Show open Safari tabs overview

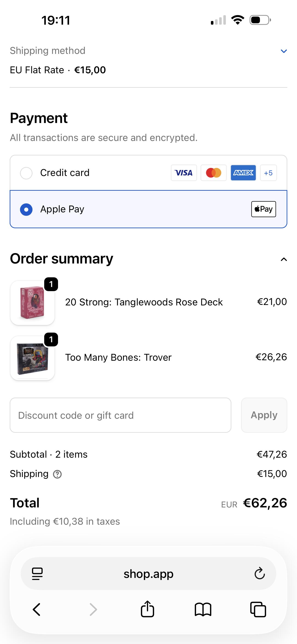pyautogui.click(x=258, y=609)
